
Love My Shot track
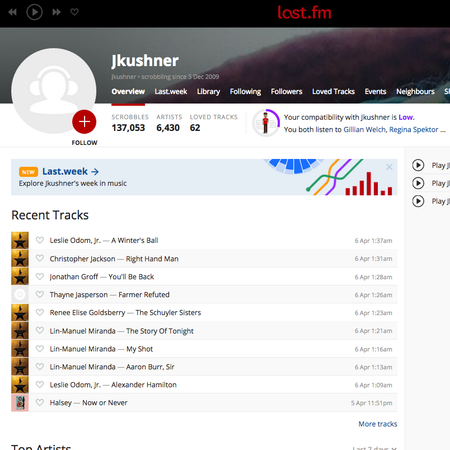40,348
